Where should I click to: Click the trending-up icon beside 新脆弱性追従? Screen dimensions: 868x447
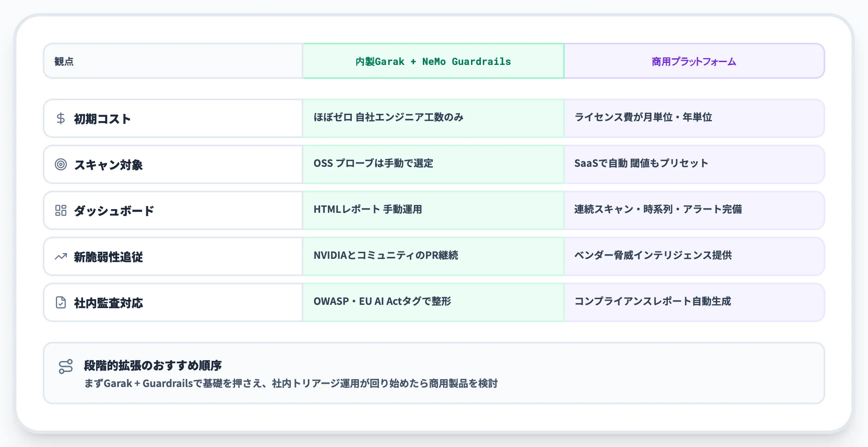click(x=61, y=257)
